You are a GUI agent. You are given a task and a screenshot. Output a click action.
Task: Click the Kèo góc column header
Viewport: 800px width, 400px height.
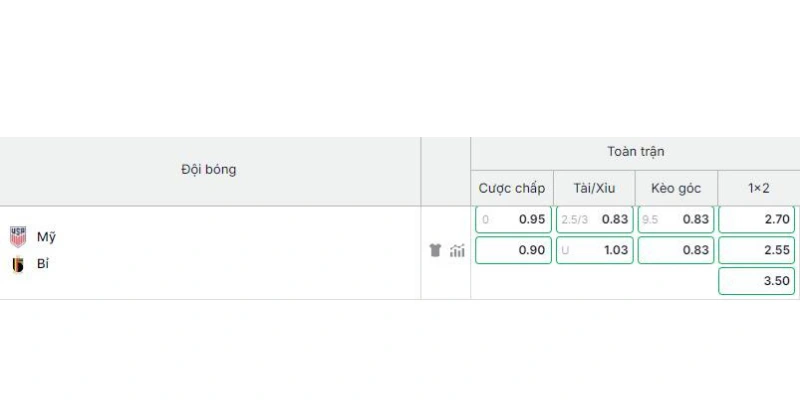click(676, 188)
